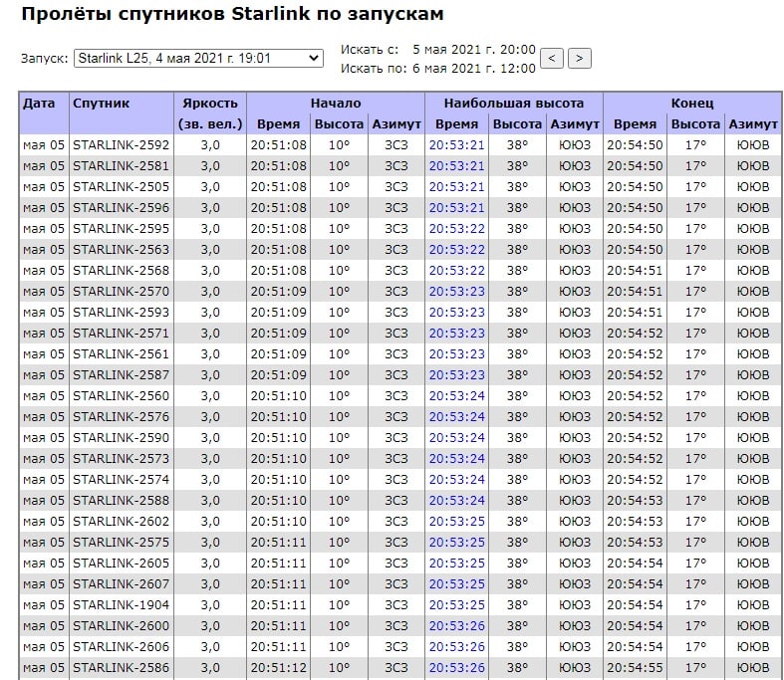
Task: Click the previous period '<' button
Action: coord(552,59)
